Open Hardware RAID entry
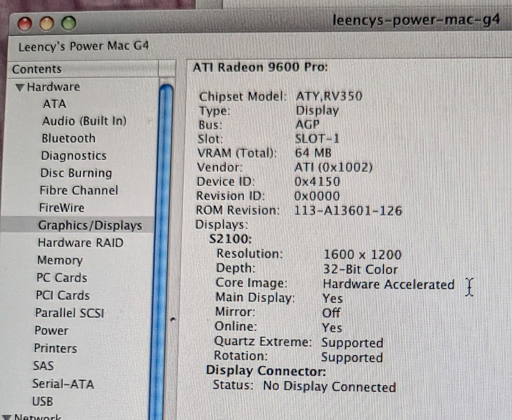Image resolution: width=512 pixels, height=420 pixels. (80, 243)
